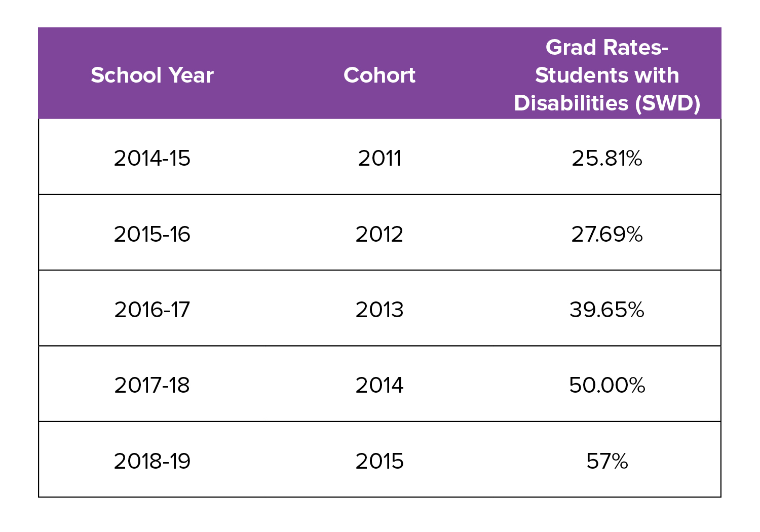Select the 50.00% grad rate cell

coord(607,385)
